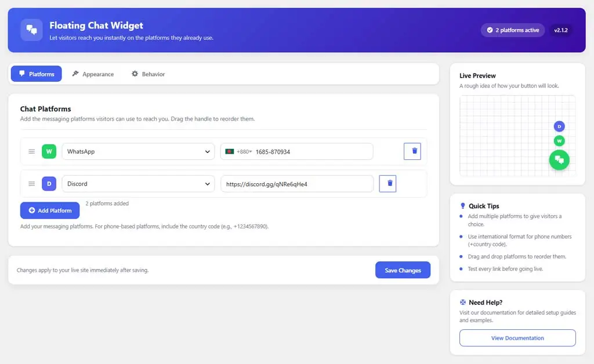Switch to the Appearance tab
The width and height of the screenshot is (594, 364).
point(93,74)
